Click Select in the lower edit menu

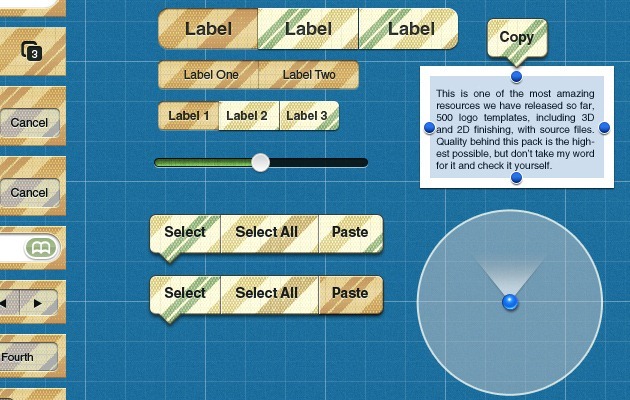(185, 293)
